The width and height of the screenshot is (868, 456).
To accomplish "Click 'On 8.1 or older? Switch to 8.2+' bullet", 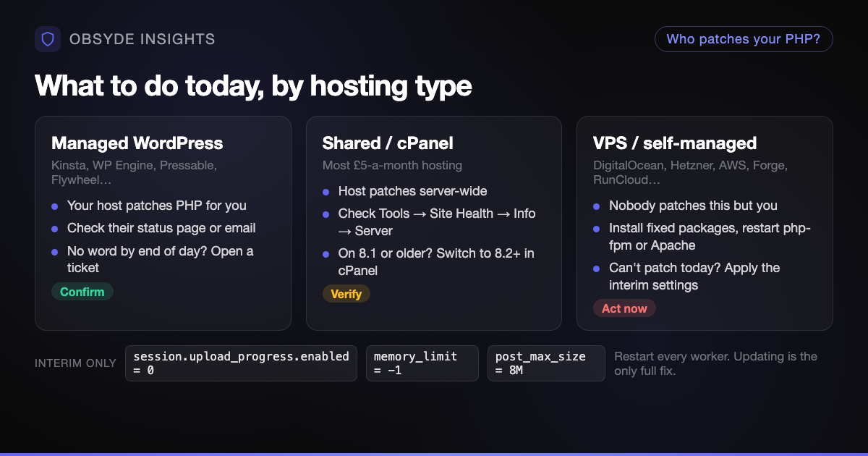I will point(436,262).
